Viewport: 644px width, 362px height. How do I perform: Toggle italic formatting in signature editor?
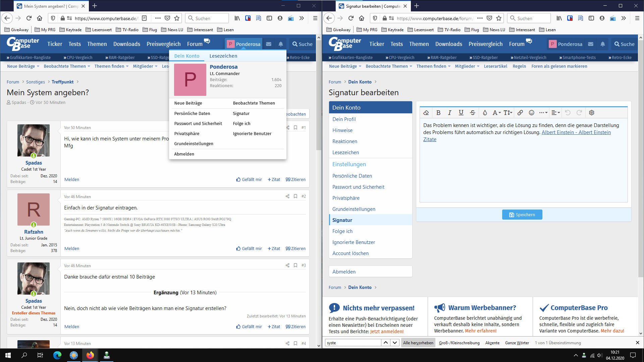click(449, 113)
